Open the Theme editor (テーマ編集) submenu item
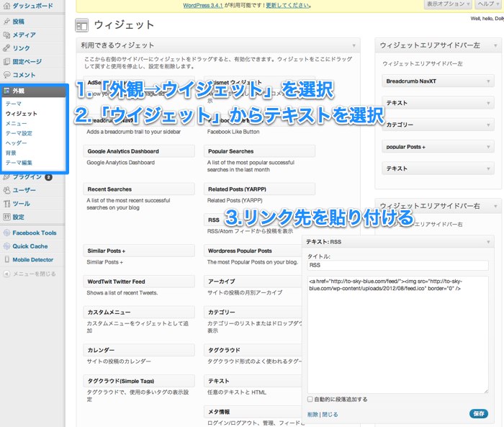Viewport: 504px width, 427px height. coord(19,163)
